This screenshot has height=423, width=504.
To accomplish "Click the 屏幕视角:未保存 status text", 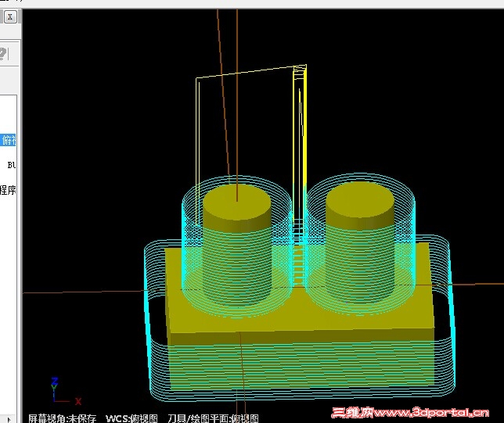I will [62, 418].
